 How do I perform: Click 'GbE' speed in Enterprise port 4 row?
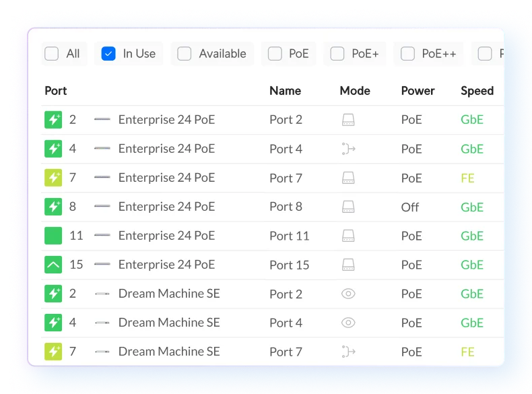tap(472, 149)
